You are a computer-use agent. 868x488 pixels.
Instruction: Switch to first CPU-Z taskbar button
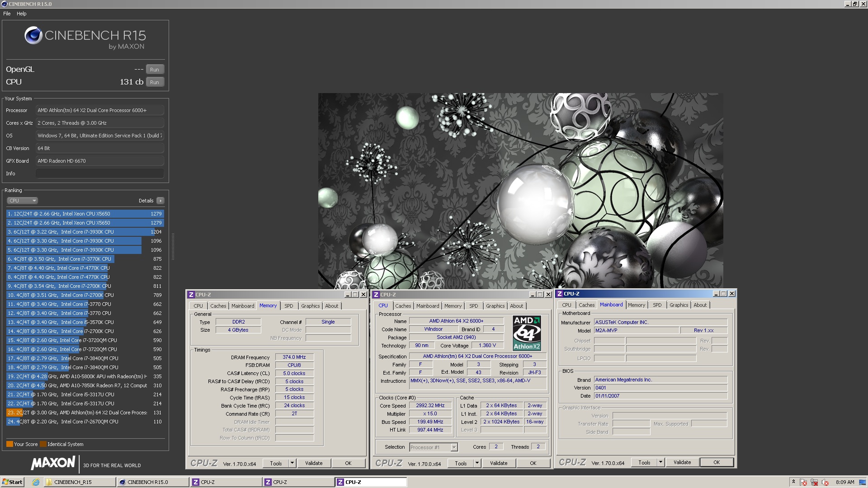click(x=226, y=482)
